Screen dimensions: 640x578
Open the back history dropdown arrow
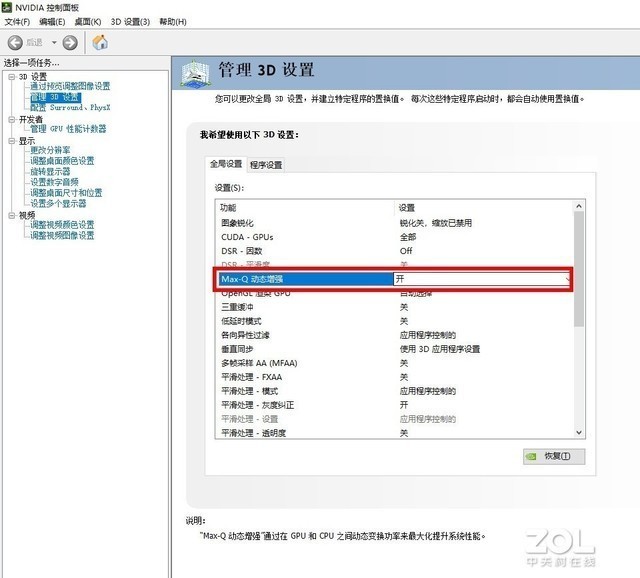(54, 42)
